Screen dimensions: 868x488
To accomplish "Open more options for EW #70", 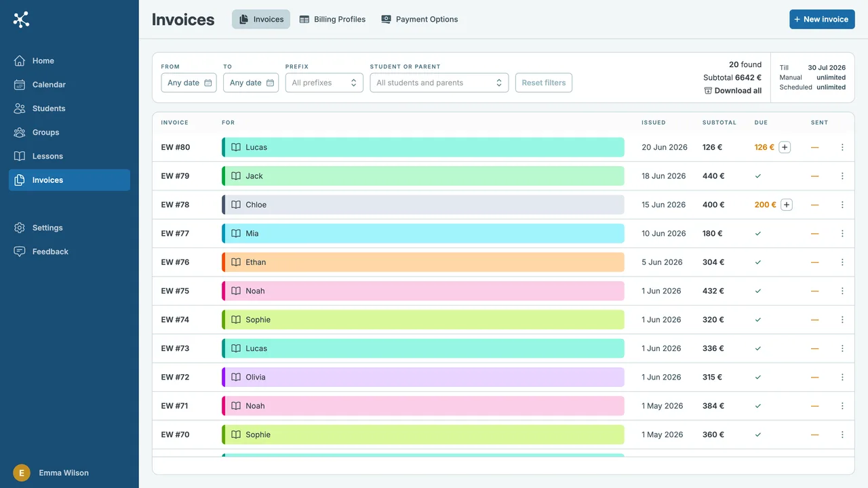I will coord(842,435).
